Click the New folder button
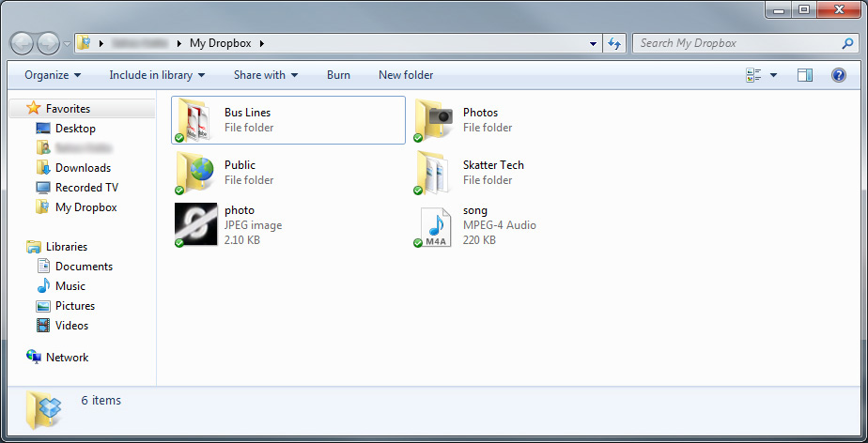The image size is (868, 443). tap(406, 75)
